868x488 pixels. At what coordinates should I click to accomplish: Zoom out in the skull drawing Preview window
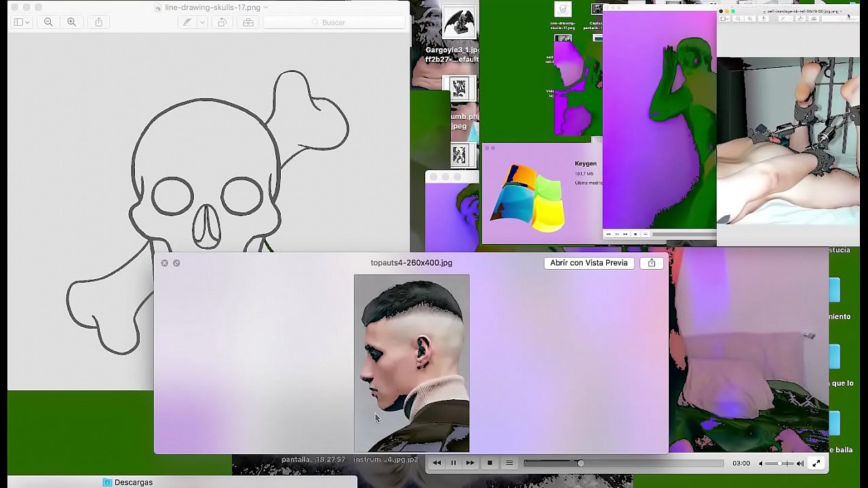pyautogui.click(x=48, y=22)
